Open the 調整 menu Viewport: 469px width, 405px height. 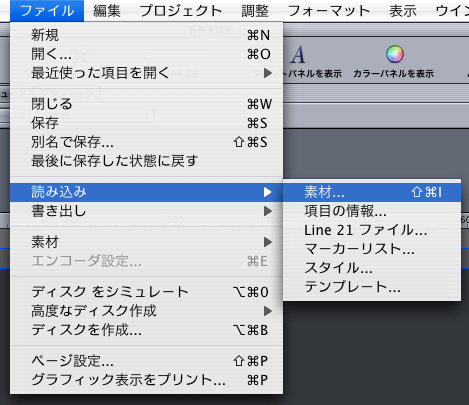[255, 11]
